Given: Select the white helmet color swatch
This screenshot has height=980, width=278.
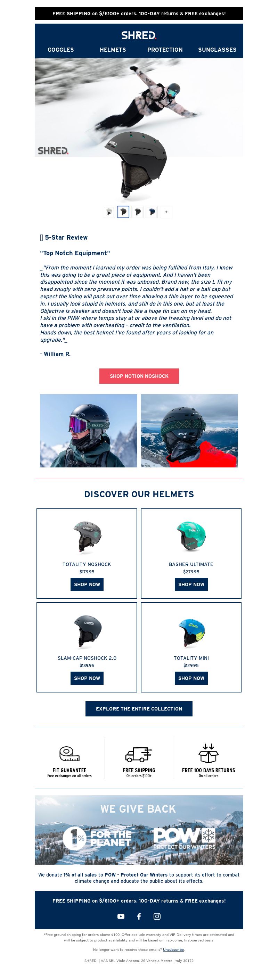Looking at the screenshot, I should (109, 212).
